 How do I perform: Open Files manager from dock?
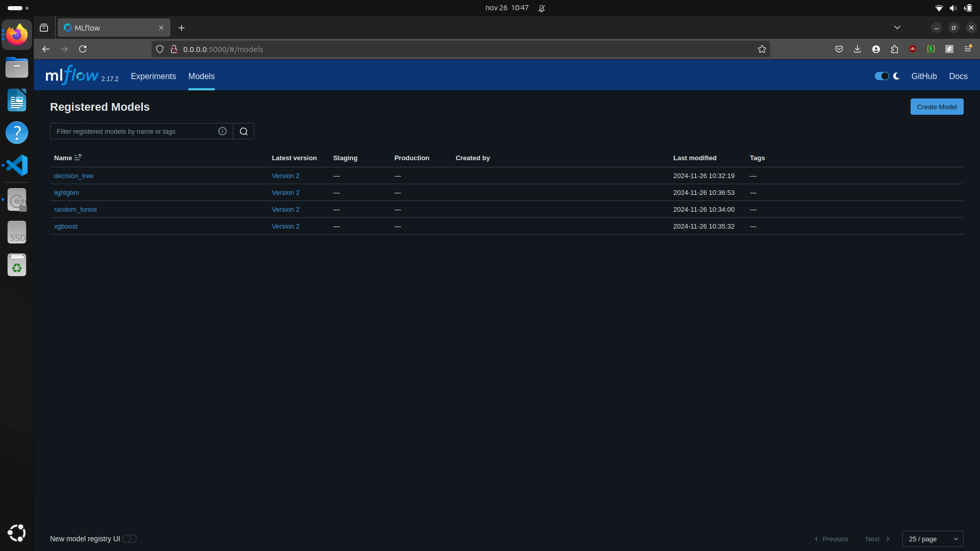(x=17, y=67)
